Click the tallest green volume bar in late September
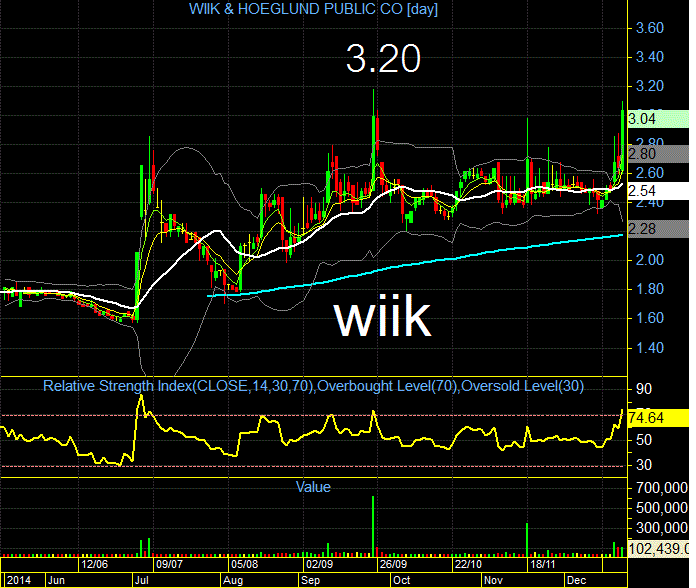The image size is (696, 588). (373, 526)
